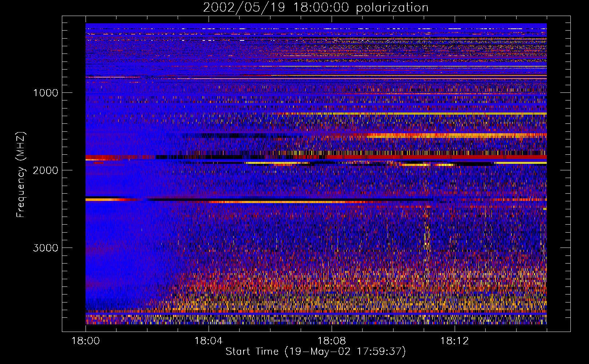Click the 1000 frequency tick label

(46, 93)
